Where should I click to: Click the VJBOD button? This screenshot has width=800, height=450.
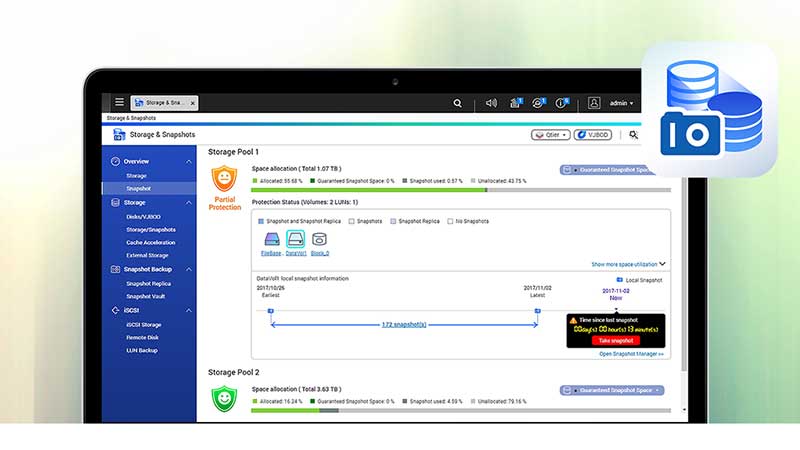(x=593, y=135)
